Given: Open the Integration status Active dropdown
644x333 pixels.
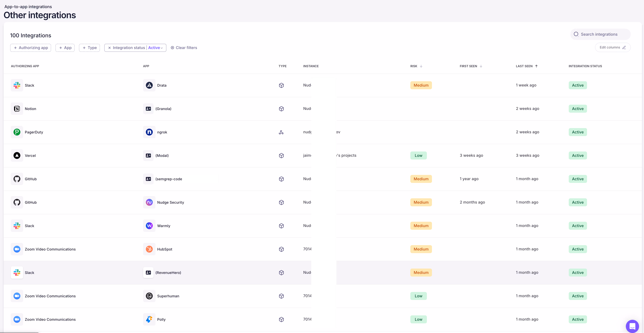Looking at the screenshot, I should (x=155, y=48).
